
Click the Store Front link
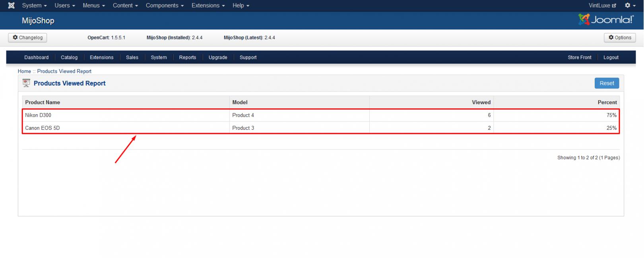(580, 57)
